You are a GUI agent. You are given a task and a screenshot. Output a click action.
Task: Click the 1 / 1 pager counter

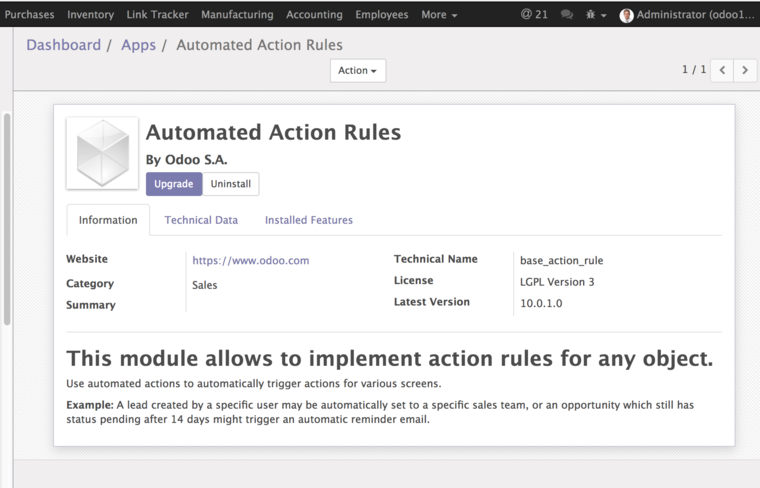[694, 70]
